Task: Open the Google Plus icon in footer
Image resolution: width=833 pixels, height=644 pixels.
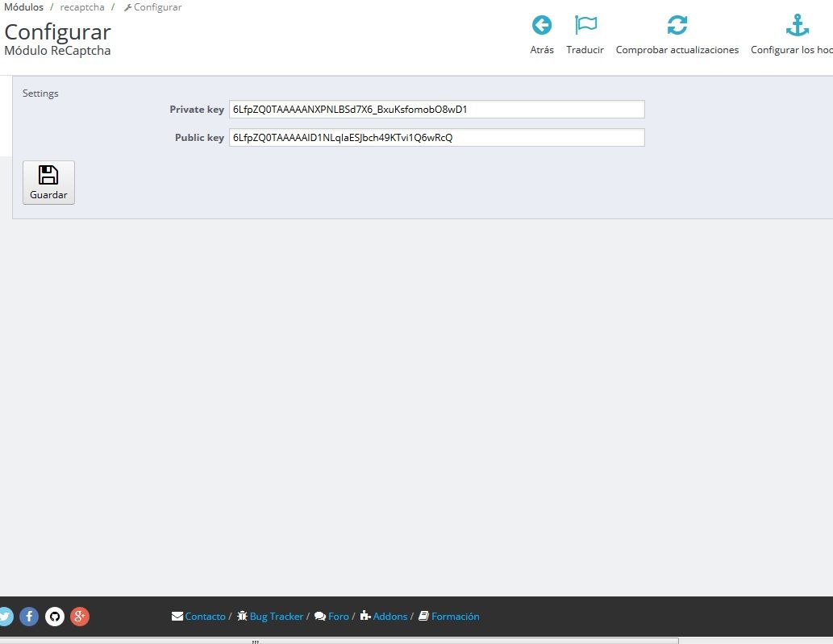Action: [x=80, y=616]
